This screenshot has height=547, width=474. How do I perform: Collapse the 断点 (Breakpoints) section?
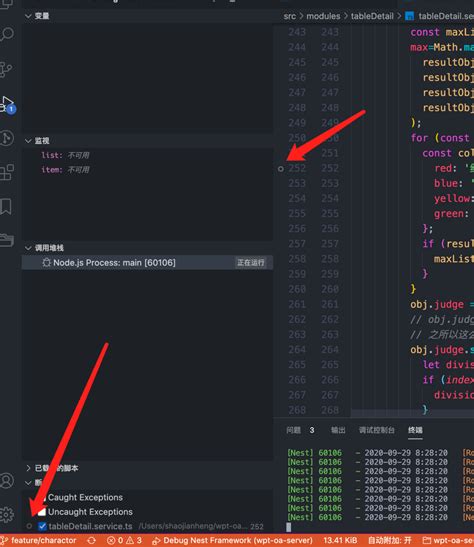pyautogui.click(x=29, y=483)
